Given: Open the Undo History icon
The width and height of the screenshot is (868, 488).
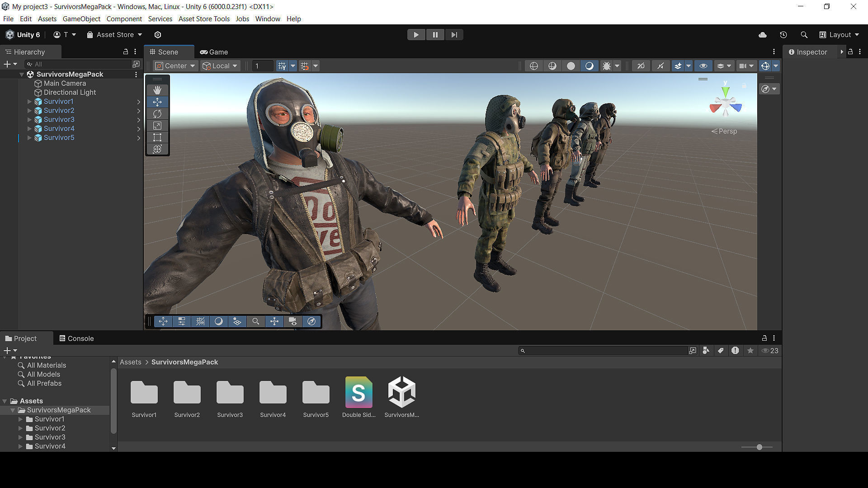Looking at the screenshot, I should pyautogui.click(x=783, y=35).
